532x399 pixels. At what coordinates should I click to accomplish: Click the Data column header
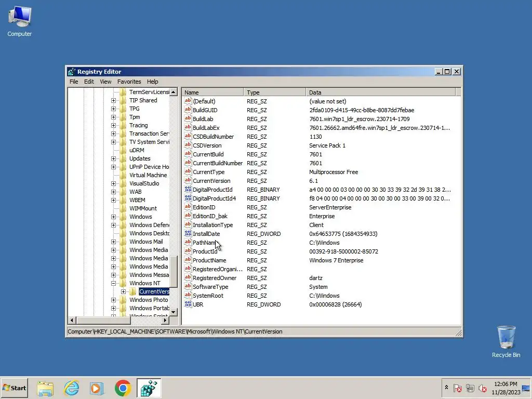pos(381,92)
